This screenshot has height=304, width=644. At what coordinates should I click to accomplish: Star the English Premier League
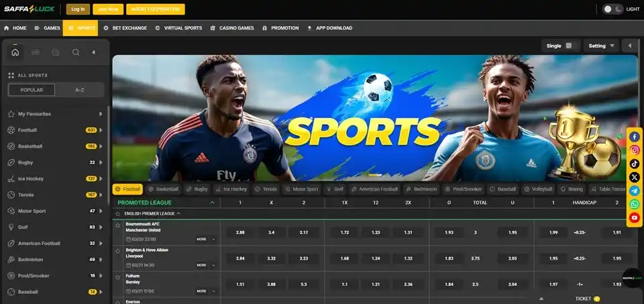(x=118, y=213)
